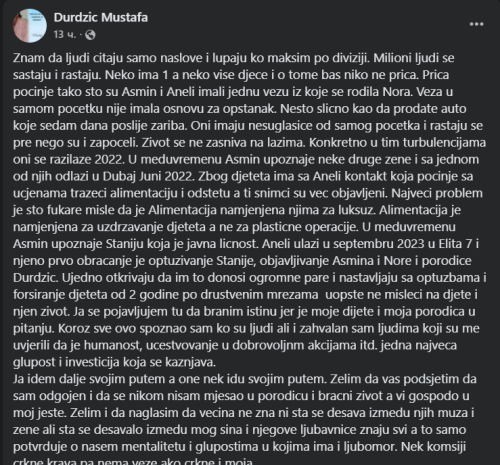Open the Durdzic Mustafa profile name link
This screenshot has width=500, height=465.
[101, 17]
